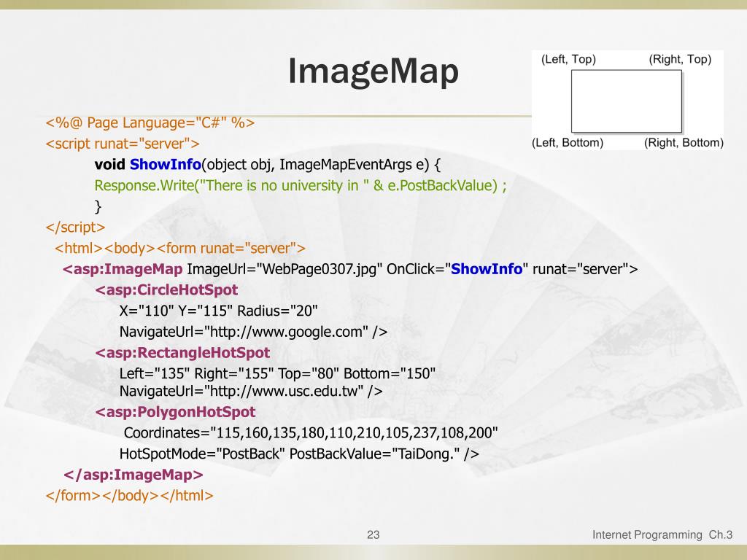The image size is (747, 560).
Task: Click the slide page number 23
Action: click(x=373, y=534)
